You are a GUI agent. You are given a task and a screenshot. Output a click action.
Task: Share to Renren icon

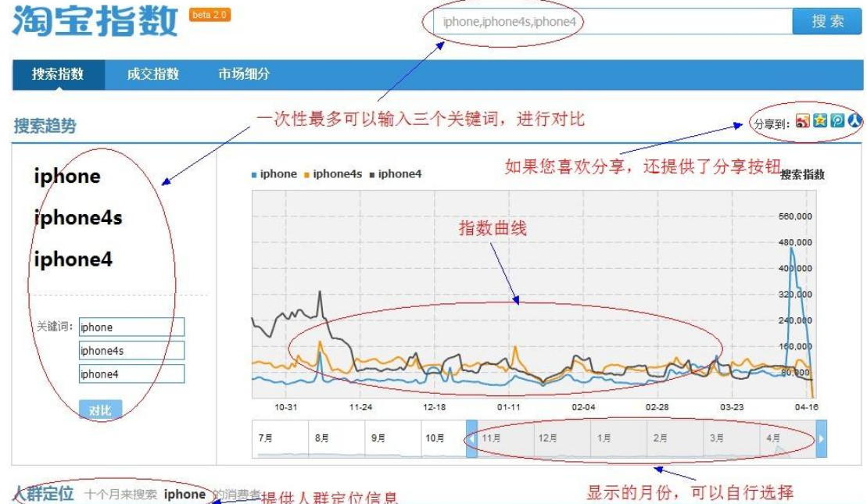point(854,121)
